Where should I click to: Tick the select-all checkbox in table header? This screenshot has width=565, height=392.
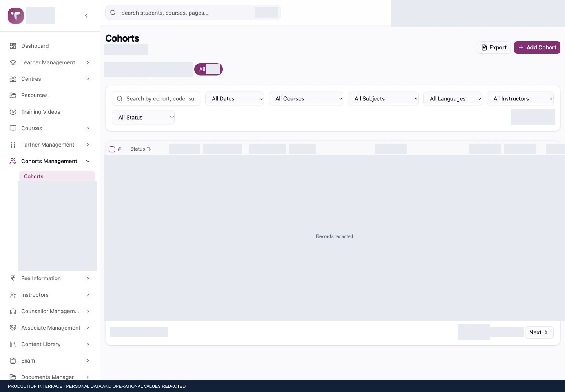tap(112, 149)
